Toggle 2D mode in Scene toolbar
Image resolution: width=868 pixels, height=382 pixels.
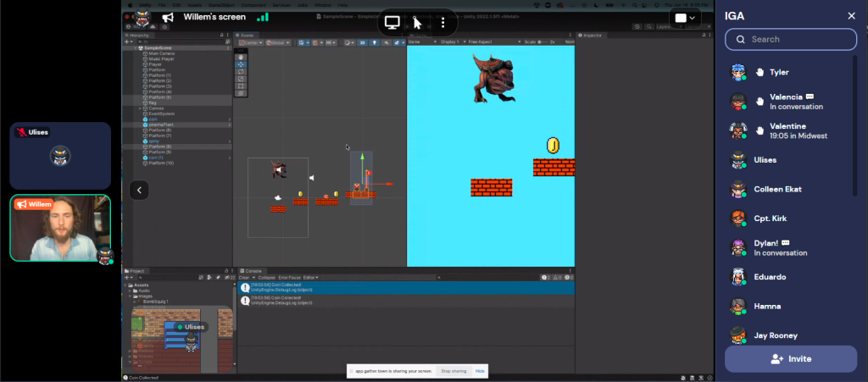[x=362, y=42]
